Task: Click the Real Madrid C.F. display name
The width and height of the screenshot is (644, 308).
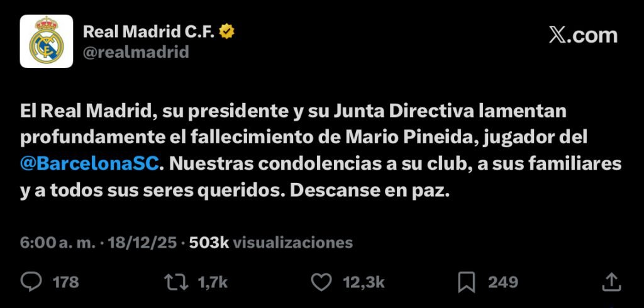Action: [149, 31]
